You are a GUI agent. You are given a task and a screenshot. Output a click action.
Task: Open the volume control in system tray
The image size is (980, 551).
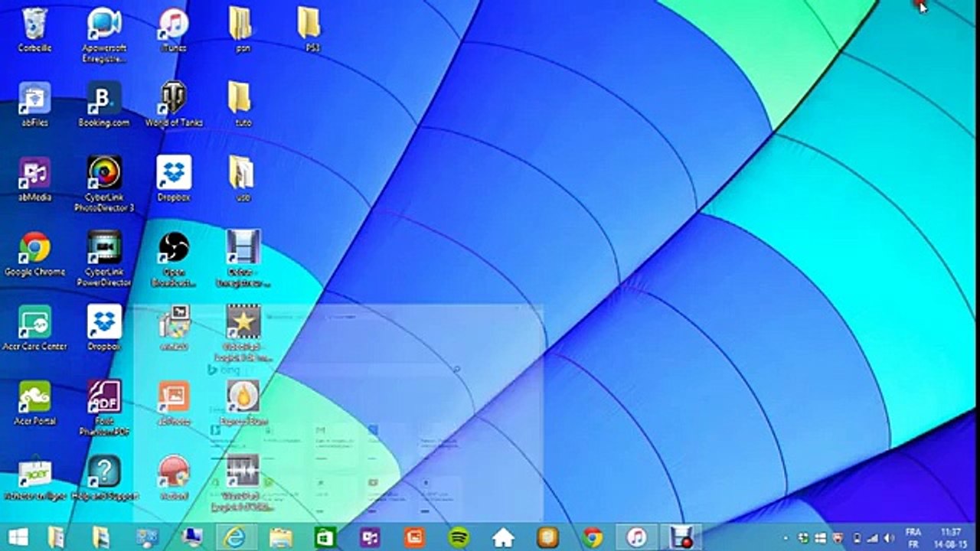(x=889, y=538)
